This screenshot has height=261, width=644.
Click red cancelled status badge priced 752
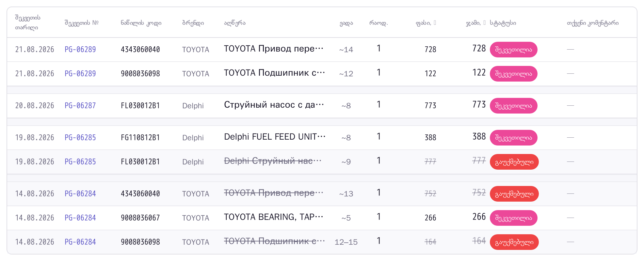(514, 194)
